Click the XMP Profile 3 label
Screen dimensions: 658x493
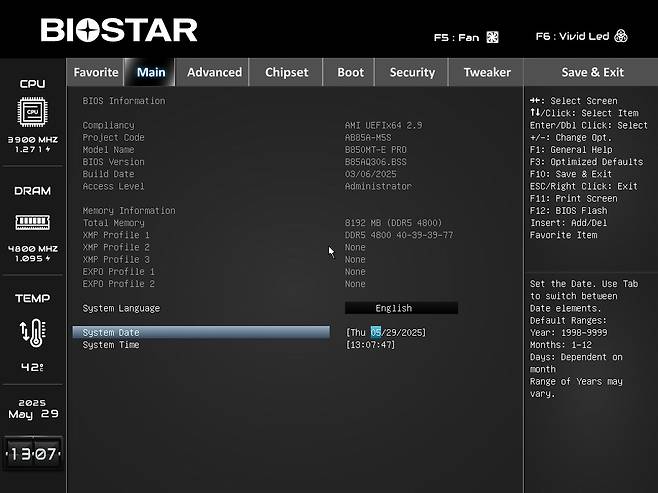(x=116, y=259)
